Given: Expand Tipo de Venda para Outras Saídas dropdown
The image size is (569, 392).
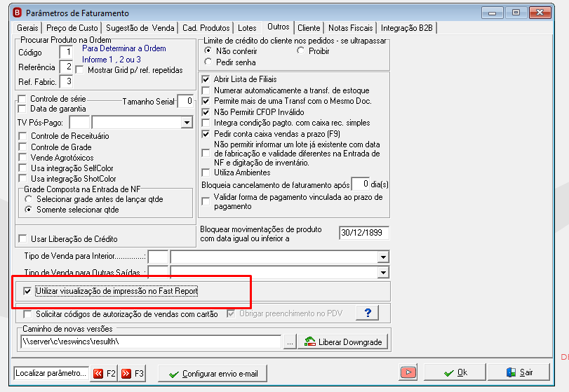Looking at the screenshot, I should tap(383, 272).
